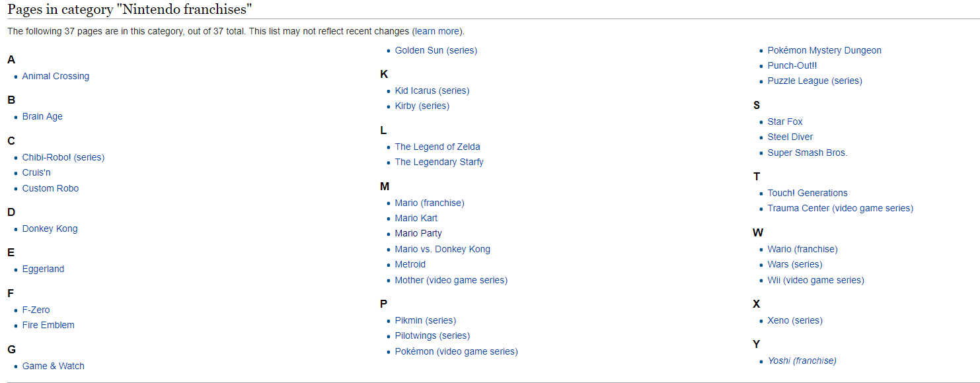Open the Animal Crossing page

pos(56,76)
